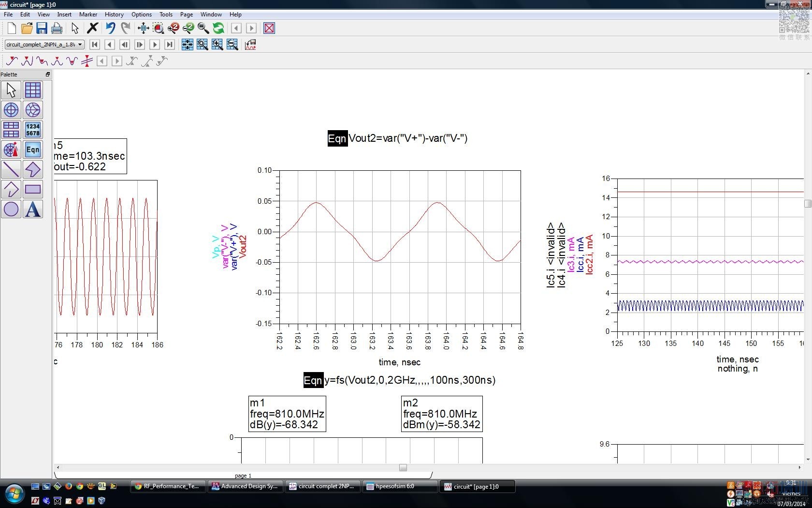This screenshot has height=508, width=812.
Task: Choose the pointer tool in palette
Action: click(11, 90)
